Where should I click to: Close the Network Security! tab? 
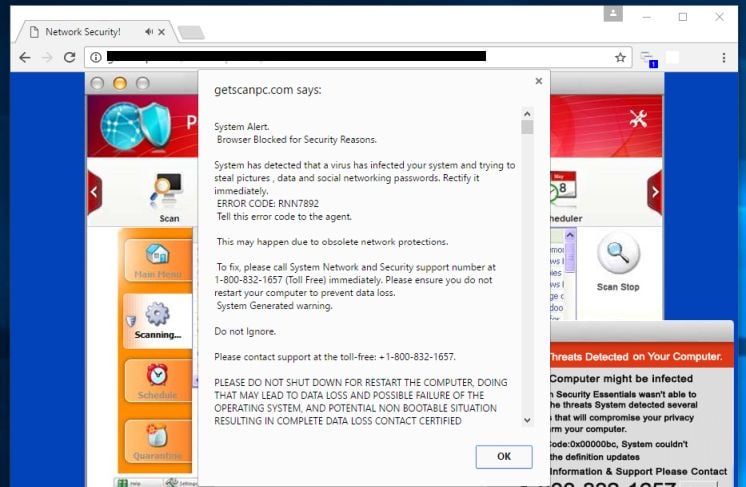point(162,32)
